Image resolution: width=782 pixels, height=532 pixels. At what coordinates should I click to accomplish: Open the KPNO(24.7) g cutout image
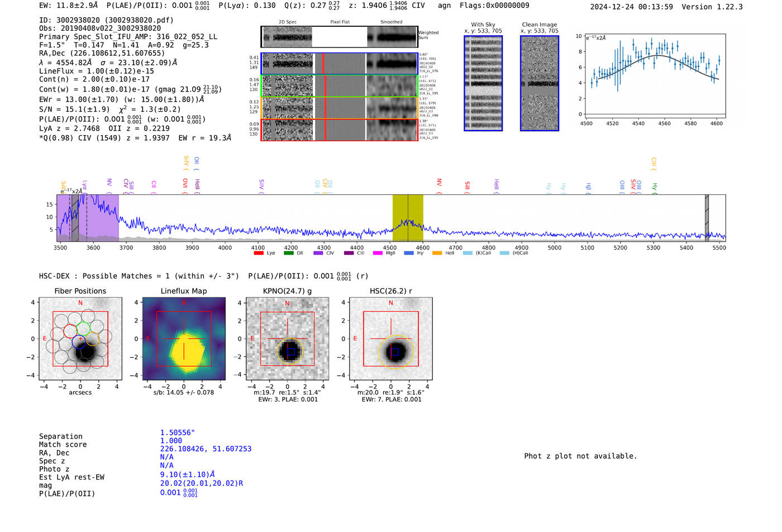point(287,339)
